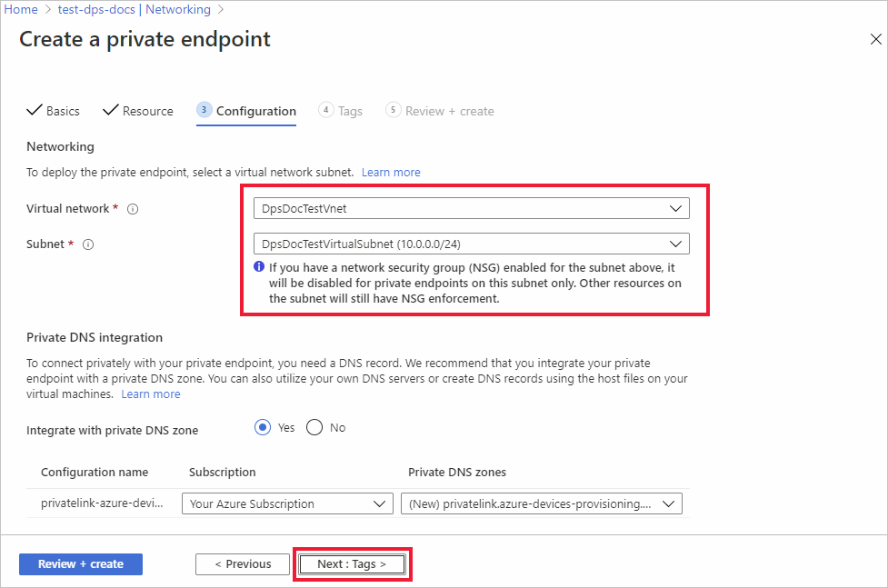
Task: Open Learn more link for private DNS
Action: [x=151, y=394]
